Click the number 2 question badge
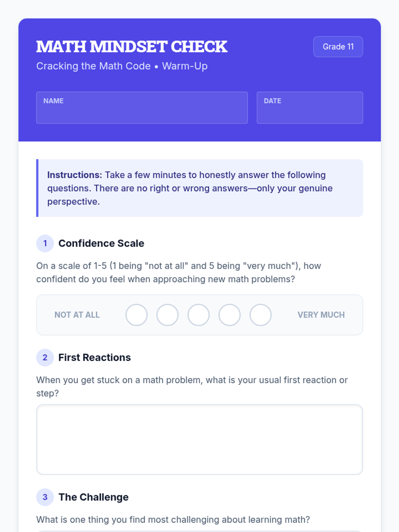The width and height of the screenshot is (399, 532). point(45,357)
